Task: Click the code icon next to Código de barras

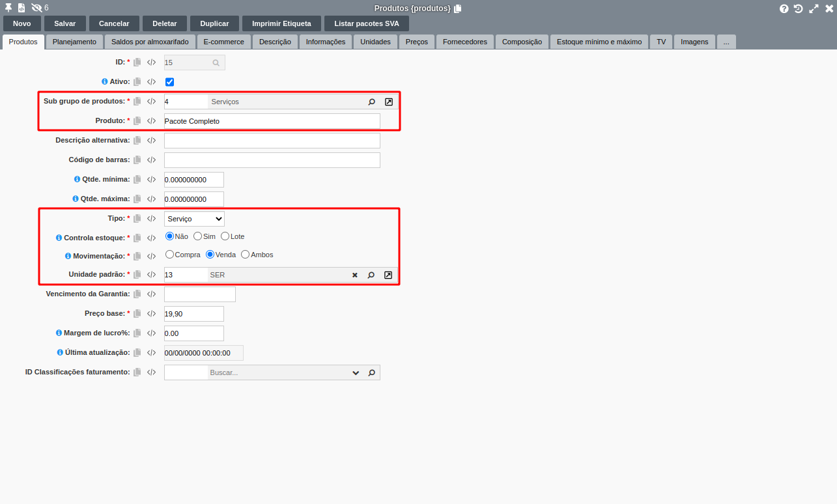Action: click(151, 160)
